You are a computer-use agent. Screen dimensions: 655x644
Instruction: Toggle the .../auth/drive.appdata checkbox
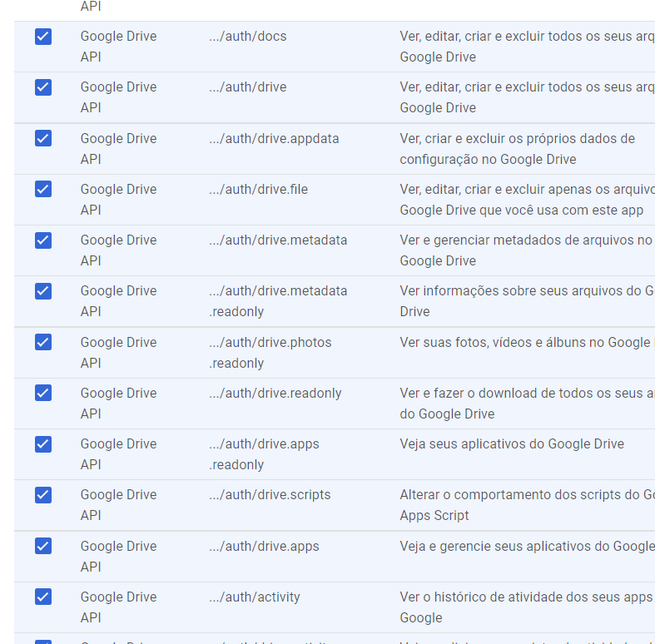pos(43,138)
